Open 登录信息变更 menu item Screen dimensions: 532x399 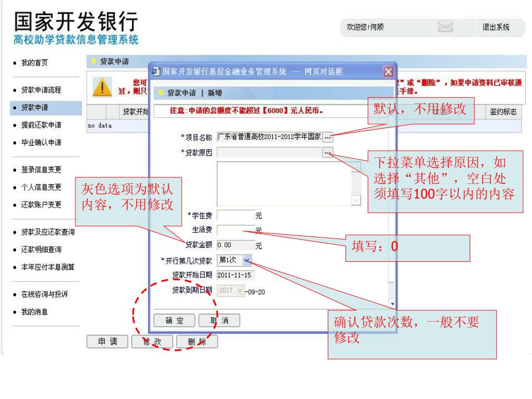click(x=41, y=170)
